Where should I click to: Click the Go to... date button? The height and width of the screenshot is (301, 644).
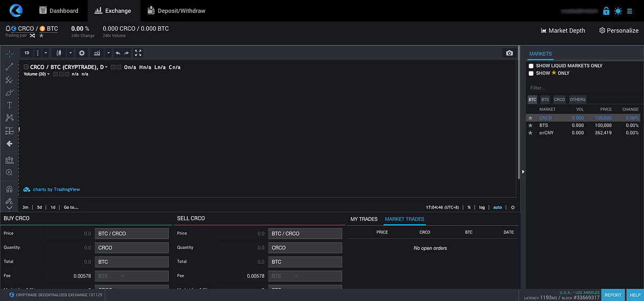click(71, 207)
